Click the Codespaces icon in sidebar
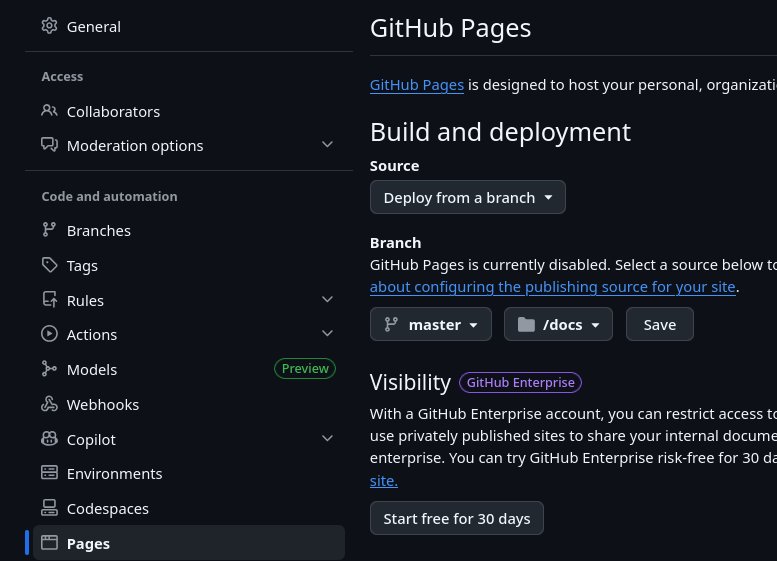Viewport: 777px width, 561px height. [x=49, y=508]
